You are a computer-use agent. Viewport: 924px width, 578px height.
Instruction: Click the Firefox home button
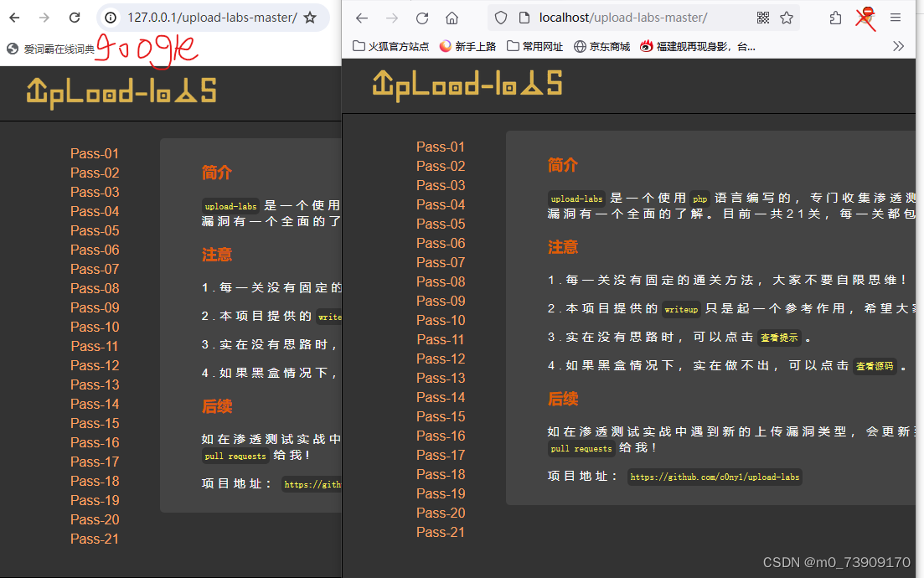point(452,17)
